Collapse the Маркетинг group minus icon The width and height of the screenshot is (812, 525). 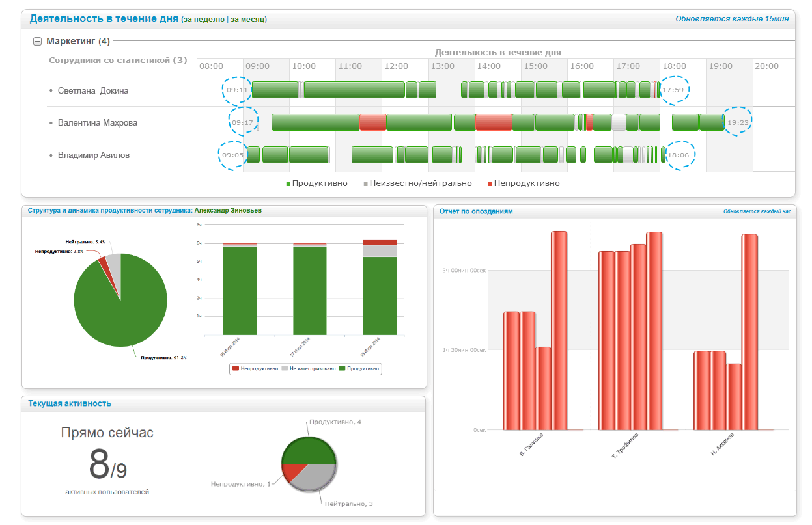pyautogui.click(x=37, y=42)
